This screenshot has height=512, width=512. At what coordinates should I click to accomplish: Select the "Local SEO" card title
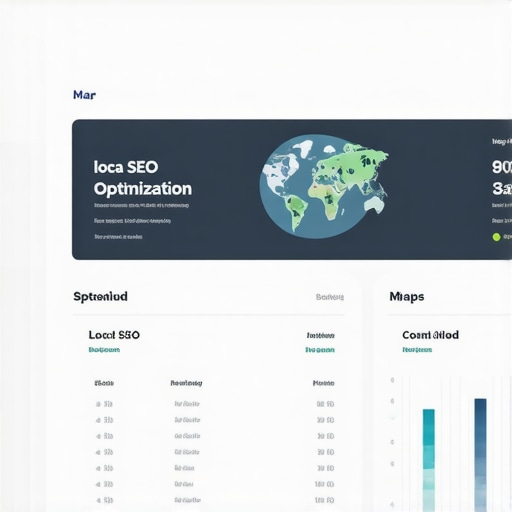coord(114,335)
